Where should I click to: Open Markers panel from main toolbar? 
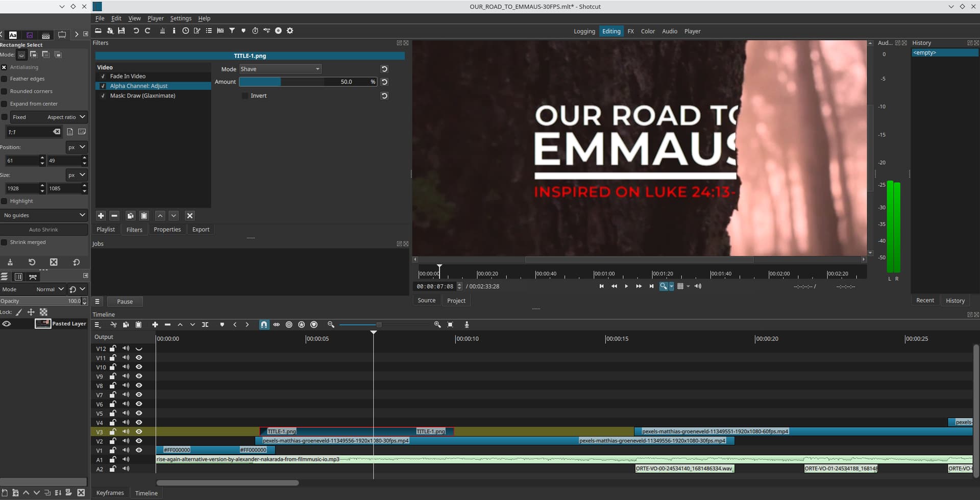243,31
